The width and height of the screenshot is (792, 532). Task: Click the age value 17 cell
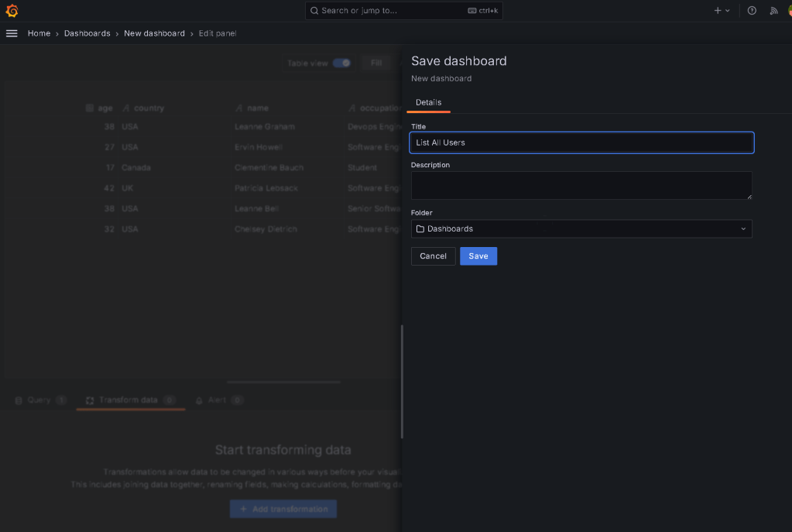tap(110, 168)
